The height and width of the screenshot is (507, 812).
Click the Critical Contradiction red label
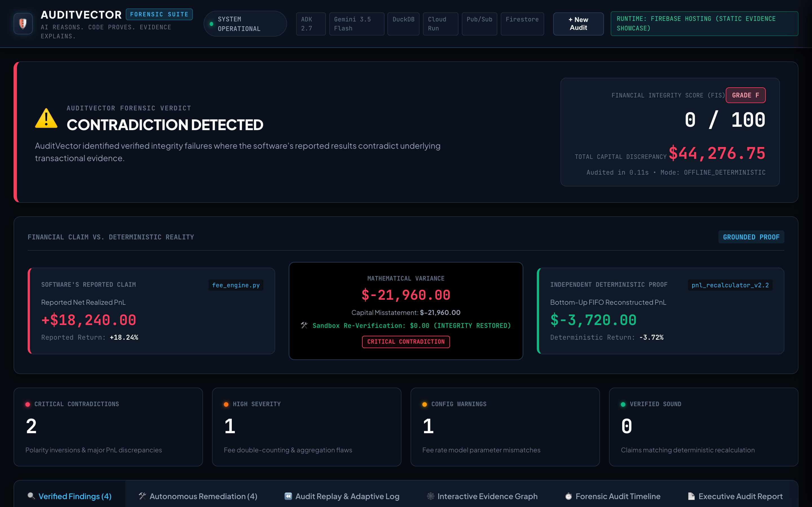pos(406,342)
